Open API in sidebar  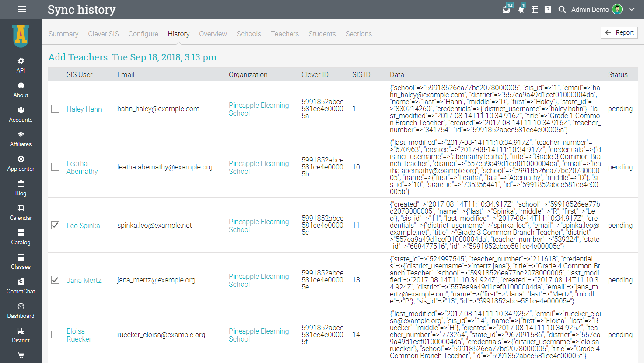(x=21, y=65)
